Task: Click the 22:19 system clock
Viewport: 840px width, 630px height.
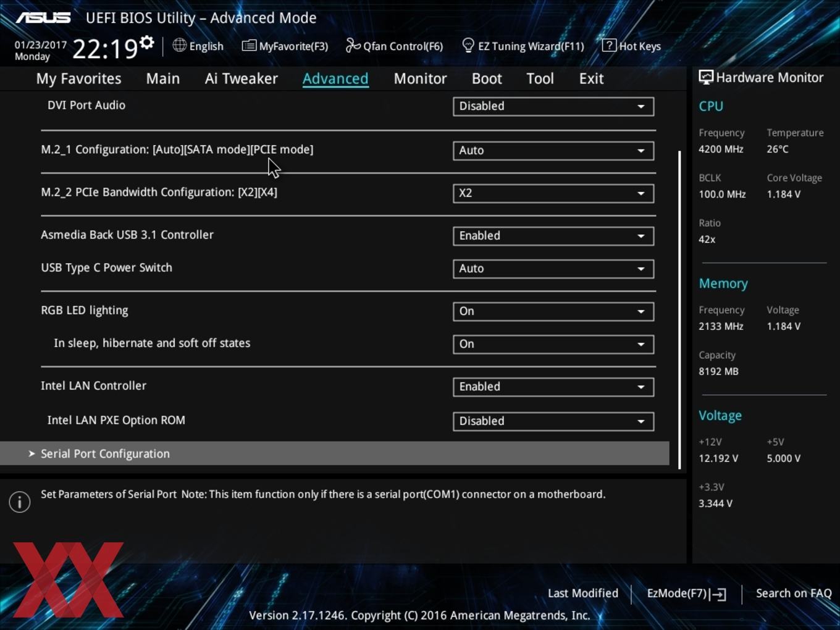Action: pyautogui.click(x=105, y=48)
